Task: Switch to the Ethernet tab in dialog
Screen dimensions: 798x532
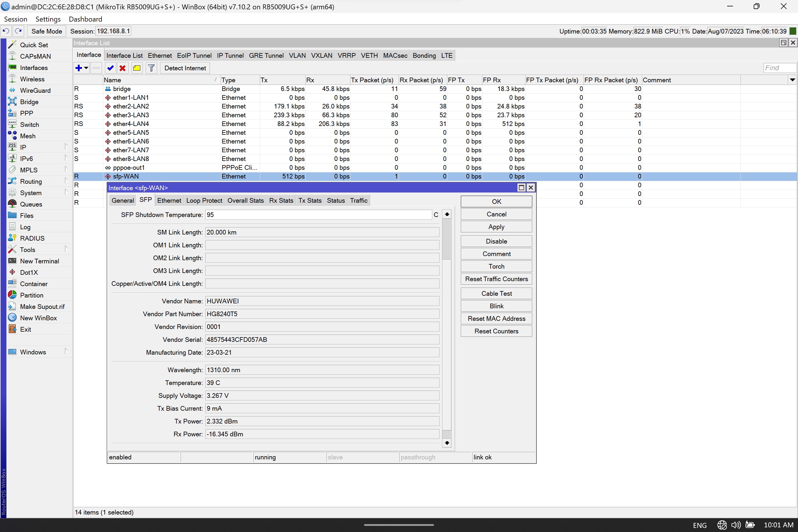Action: 169,200
